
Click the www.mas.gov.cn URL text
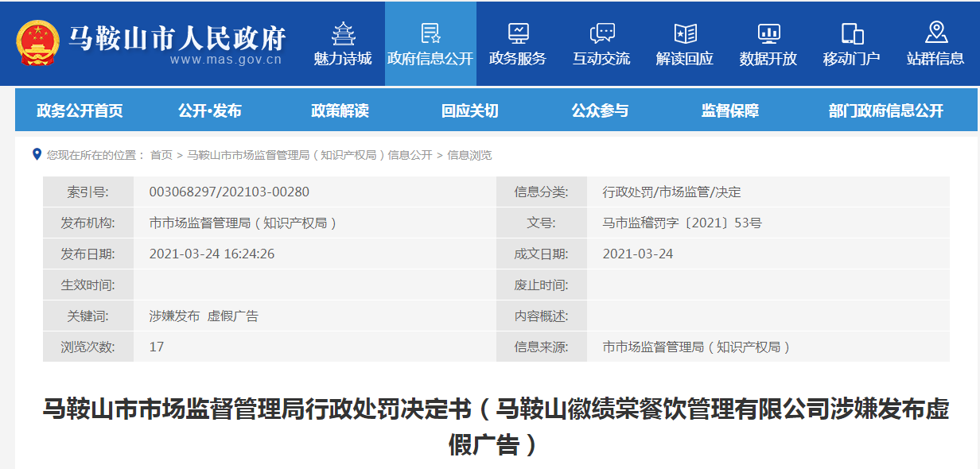(x=226, y=59)
